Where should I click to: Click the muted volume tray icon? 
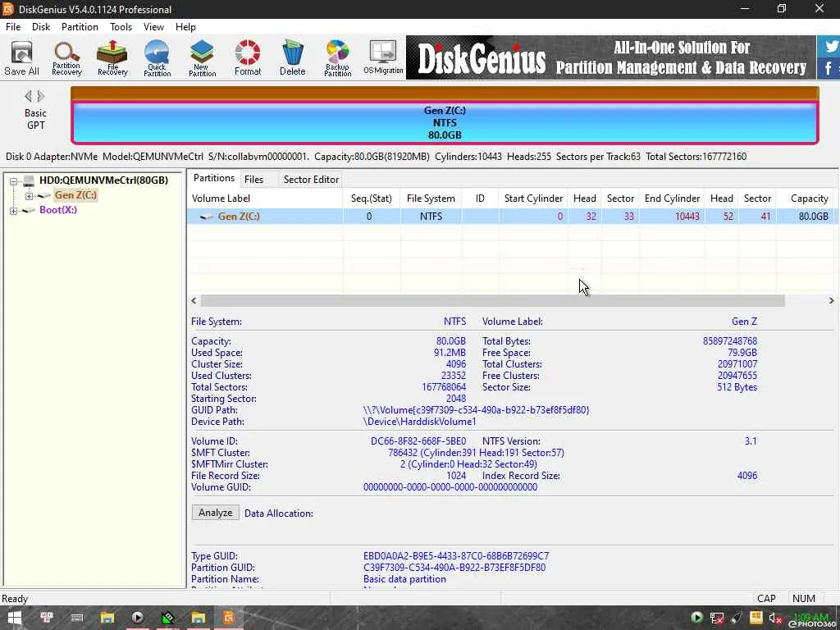click(x=774, y=619)
